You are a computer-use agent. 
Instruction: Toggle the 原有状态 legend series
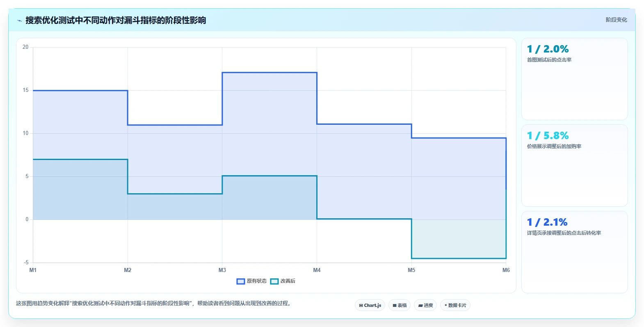pyautogui.click(x=251, y=281)
